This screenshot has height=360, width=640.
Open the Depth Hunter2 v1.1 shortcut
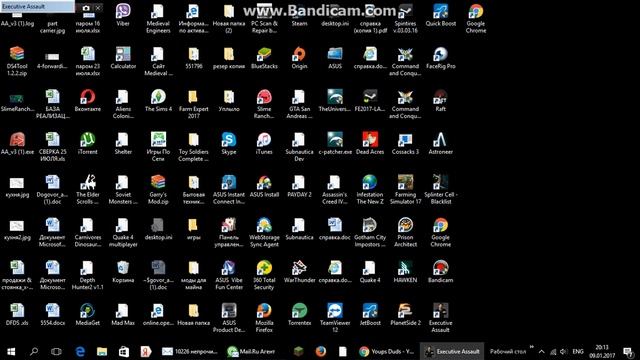click(88, 276)
